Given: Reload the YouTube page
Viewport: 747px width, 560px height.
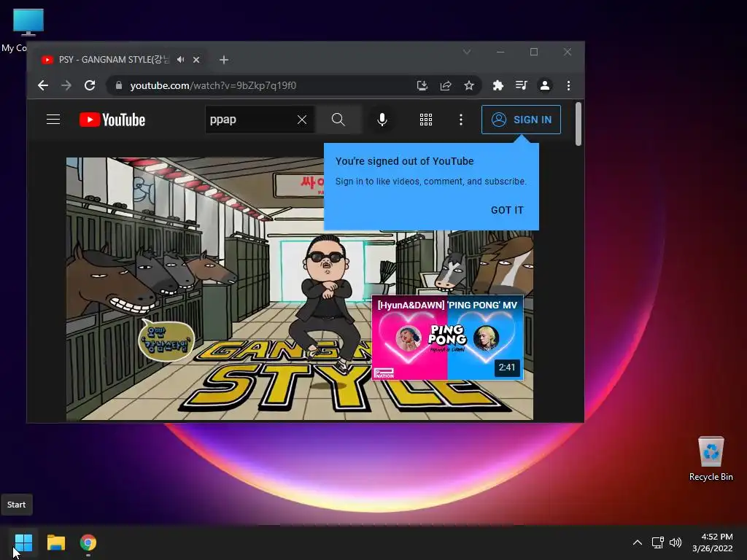Looking at the screenshot, I should tap(90, 86).
